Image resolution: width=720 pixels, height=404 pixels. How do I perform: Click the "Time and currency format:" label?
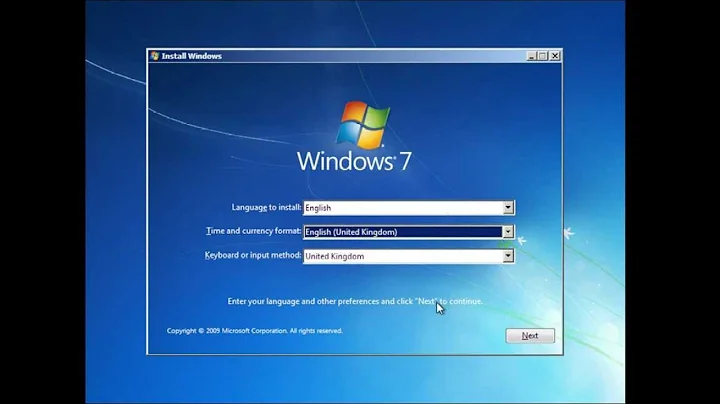[253, 231]
